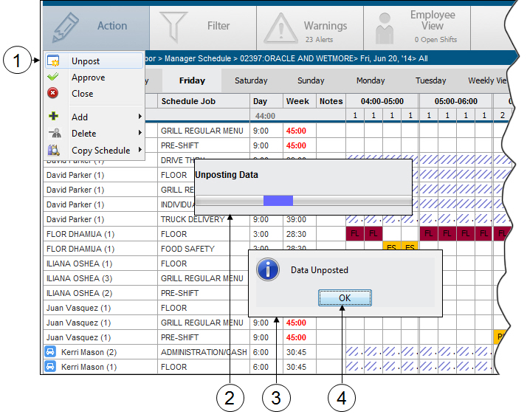The image size is (527, 420).
Task: Open Warnings with 23 Alerts
Action: pos(310,28)
